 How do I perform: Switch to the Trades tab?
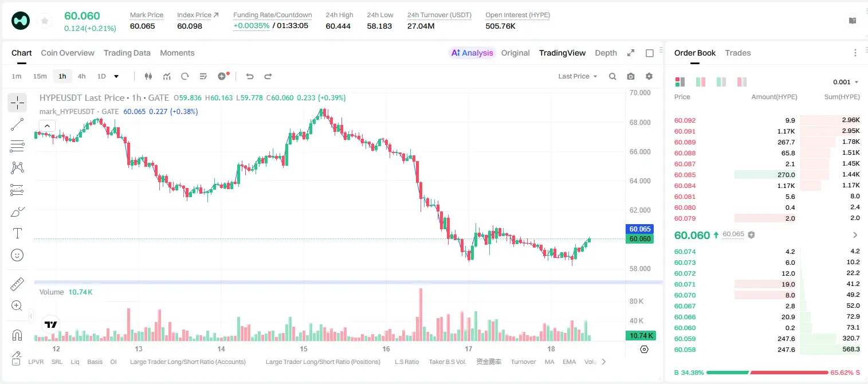point(738,53)
